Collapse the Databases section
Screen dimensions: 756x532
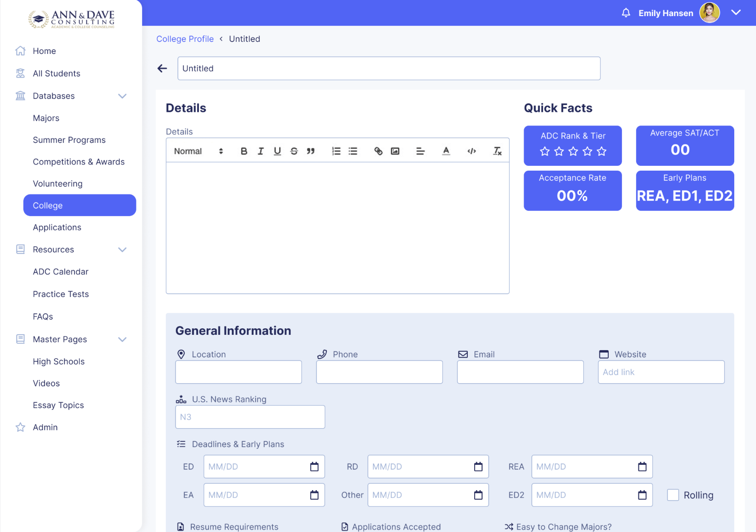(x=122, y=96)
